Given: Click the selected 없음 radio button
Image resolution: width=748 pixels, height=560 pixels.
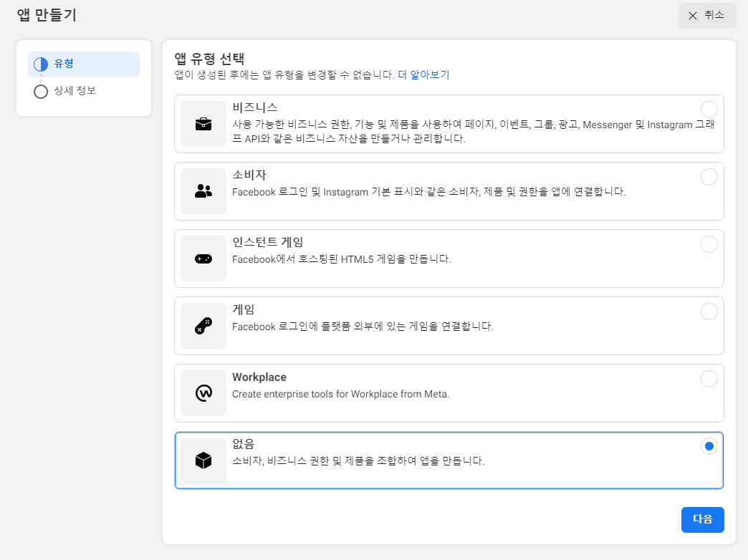Looking at the screenshot, I should [709, 446].
